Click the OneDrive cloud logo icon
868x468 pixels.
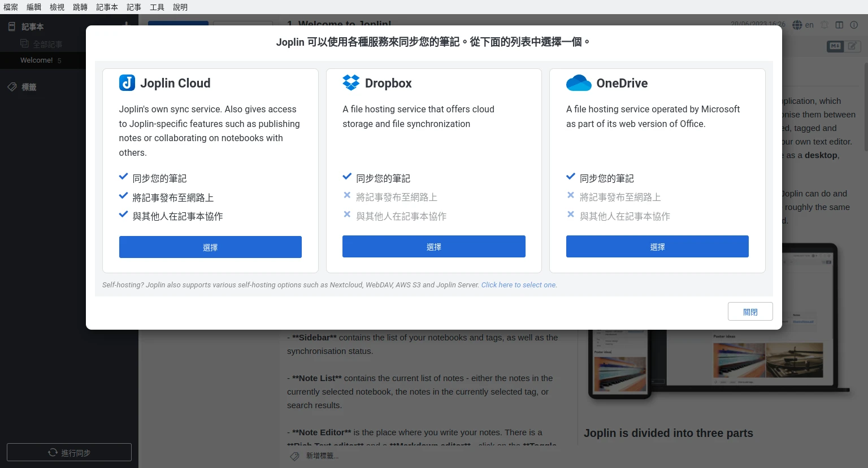pos(579,83)
